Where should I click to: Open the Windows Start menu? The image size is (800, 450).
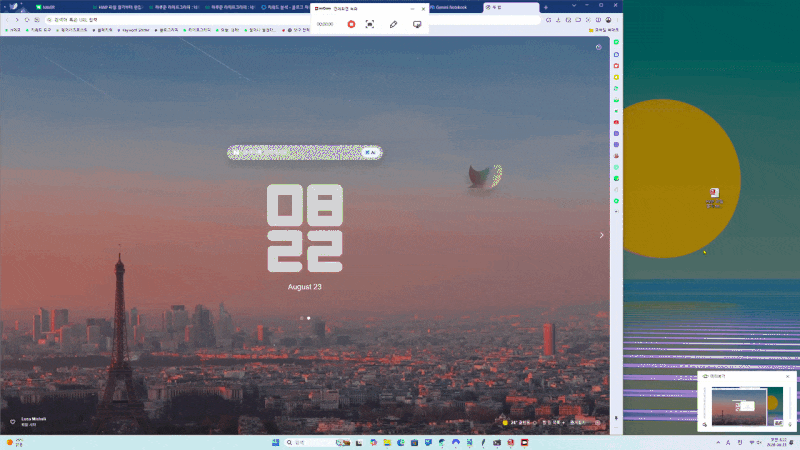(276, 442)
